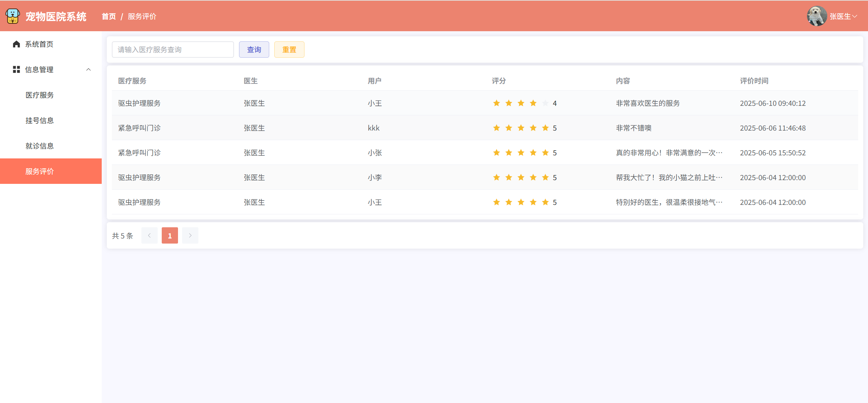Go to next page arrow
The height and width of the screenshot is (403, 868).
tap(190, 235)
